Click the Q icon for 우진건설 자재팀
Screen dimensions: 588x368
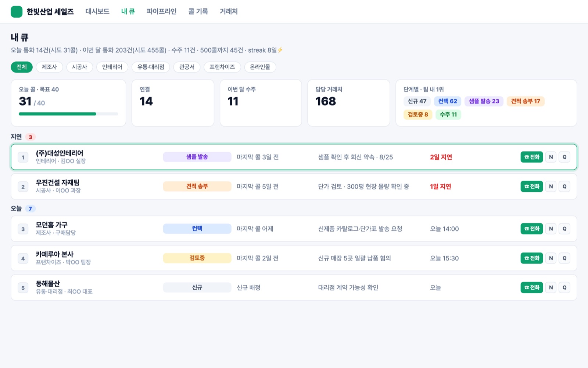564,187
